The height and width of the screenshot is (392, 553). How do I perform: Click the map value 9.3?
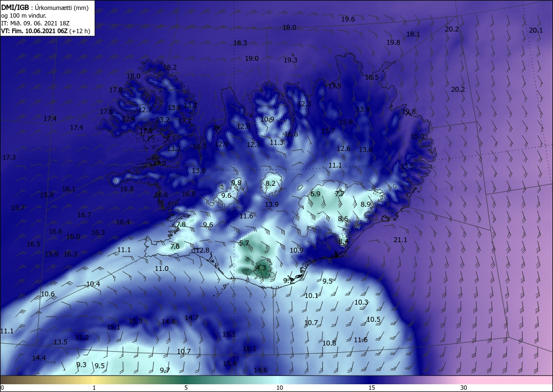click(81, 365)
